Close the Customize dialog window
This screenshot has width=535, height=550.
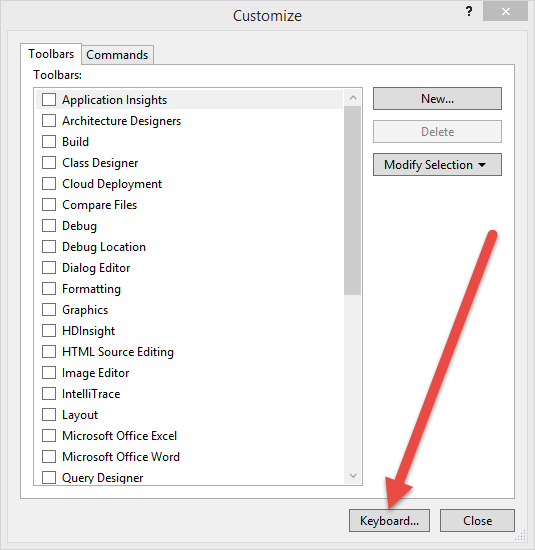point(506,12)
